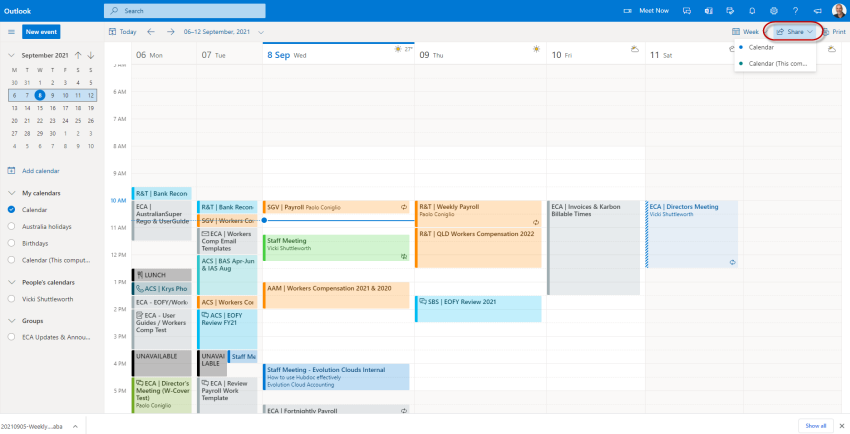Open the settings gear
This screenshot has height=434, width=850.
tap(774, 10)
